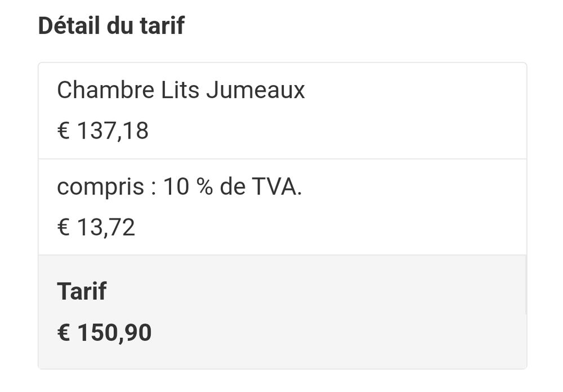The height and width of the screenshot is (392, 563).
Task: Select the "Chambre Lits Jumeaux" room label
Action: point(181,90)
